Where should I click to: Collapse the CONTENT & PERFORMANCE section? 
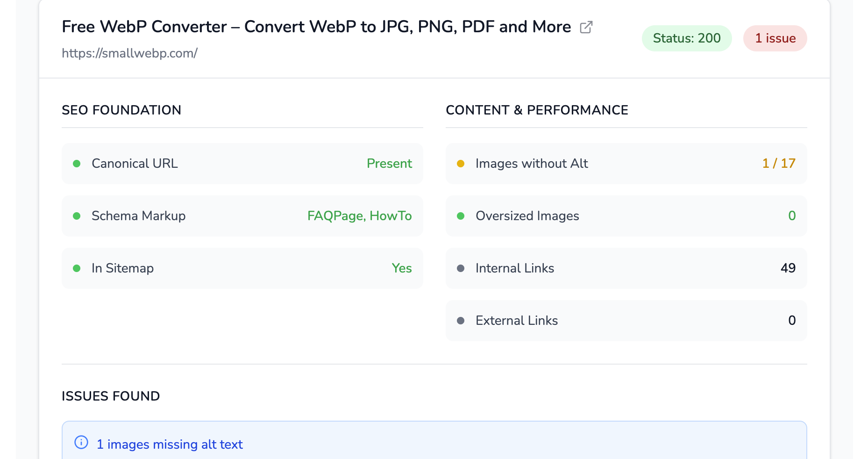537,110
